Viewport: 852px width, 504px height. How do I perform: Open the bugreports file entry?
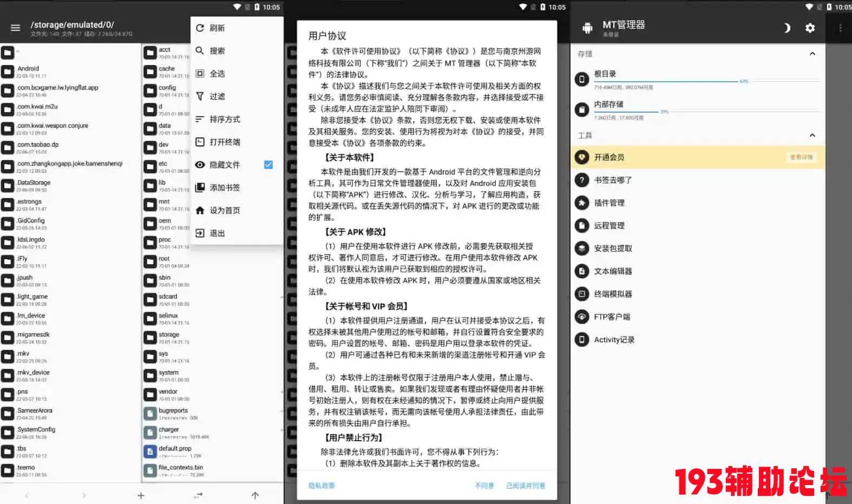coord(213,413)
